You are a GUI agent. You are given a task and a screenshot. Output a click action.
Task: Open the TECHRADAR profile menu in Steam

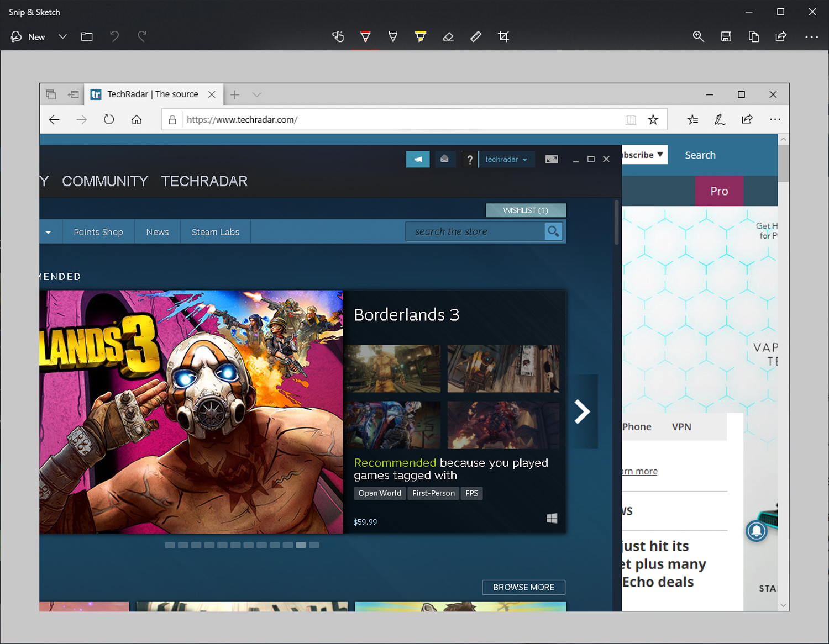click(x=204, y=181)
